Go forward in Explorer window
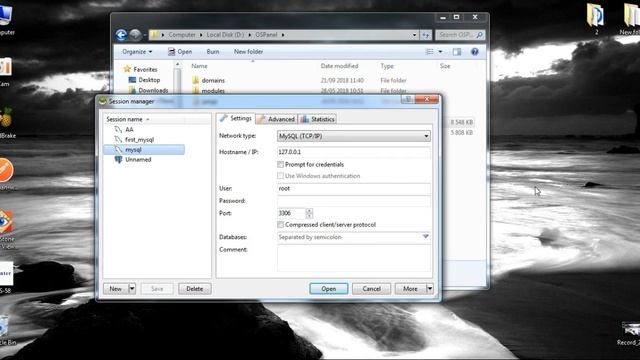Image resolution: width=640 pixels, height=360 pixels. [x=135, y=35]
